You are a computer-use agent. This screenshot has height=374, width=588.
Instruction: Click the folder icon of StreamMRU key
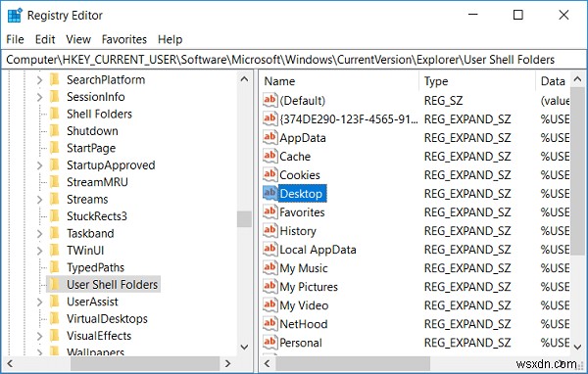pyautogui.click(x=55, y=182)
